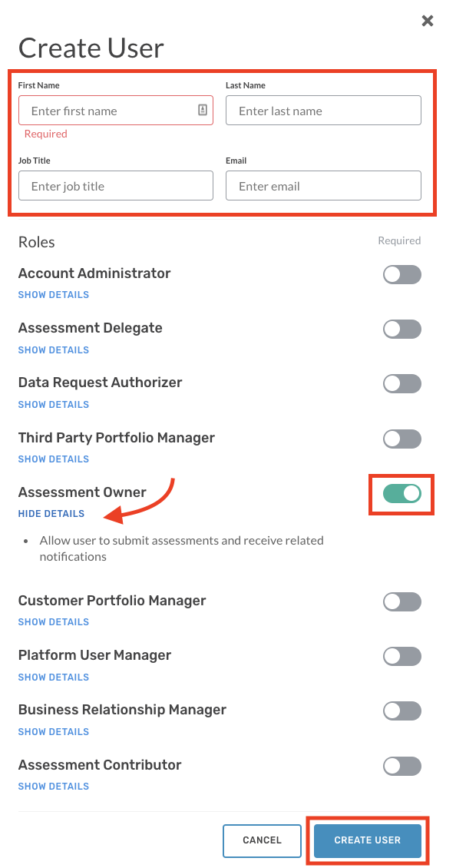Screen dimensions: 456x868
Task: Click the Cancel button
Action: tap(262, 840)
